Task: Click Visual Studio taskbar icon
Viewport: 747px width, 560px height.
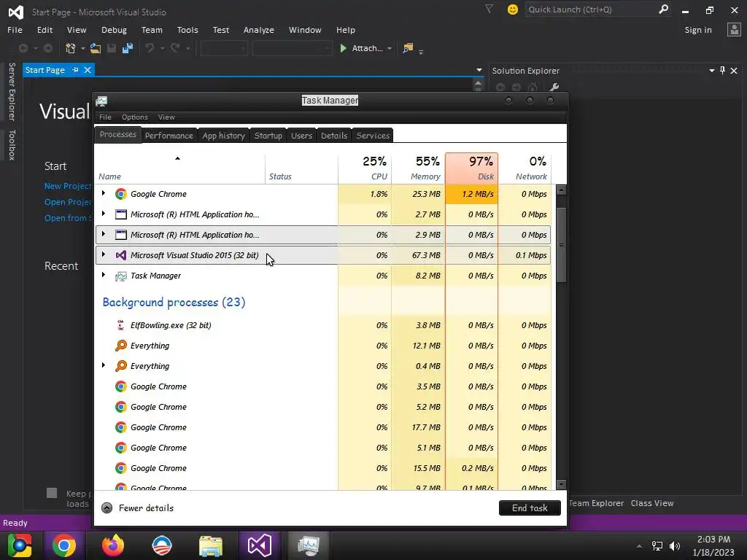Action: 260,545
